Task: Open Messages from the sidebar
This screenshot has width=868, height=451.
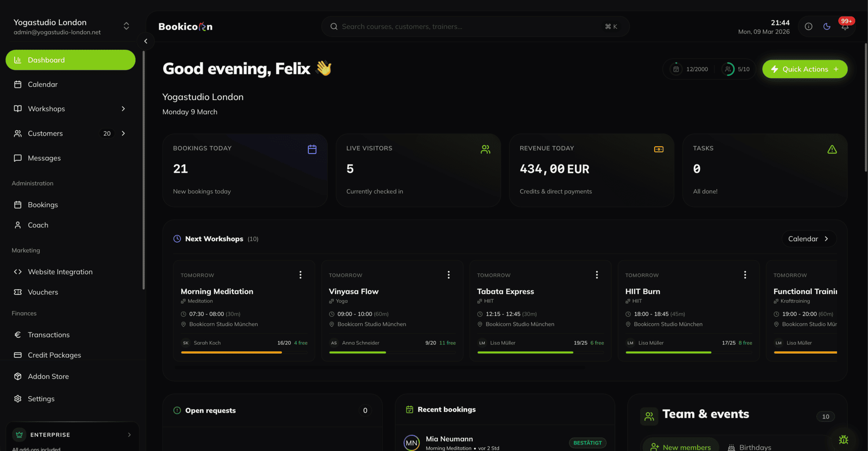Action: pos(44,158)
